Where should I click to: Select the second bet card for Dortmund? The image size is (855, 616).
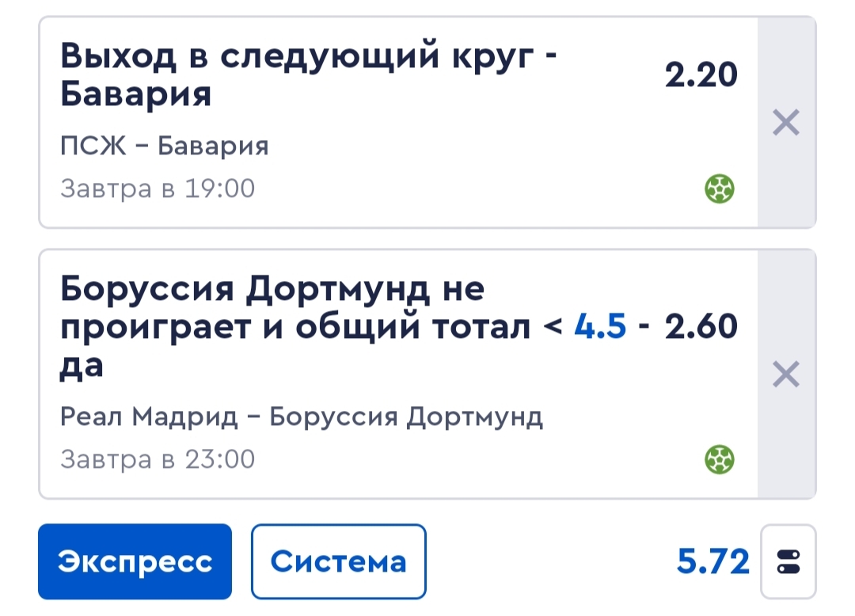pyautogui.click(x=398, y=374)
